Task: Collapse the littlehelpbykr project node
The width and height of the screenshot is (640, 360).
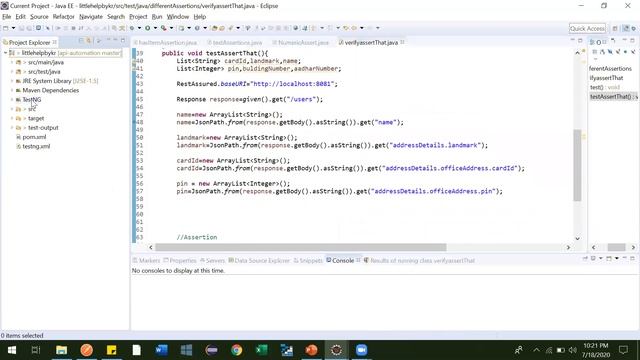Action: [x=5, y=53]
